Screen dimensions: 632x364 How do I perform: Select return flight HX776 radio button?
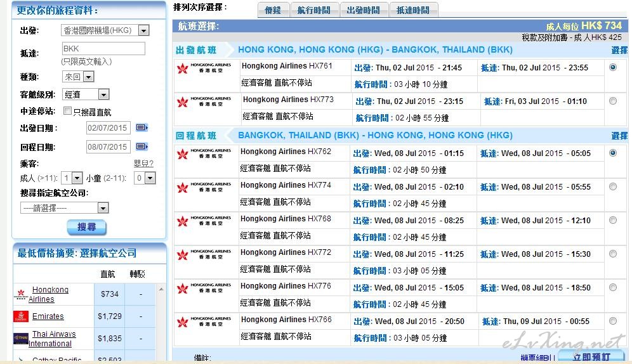tap(613, 287)
